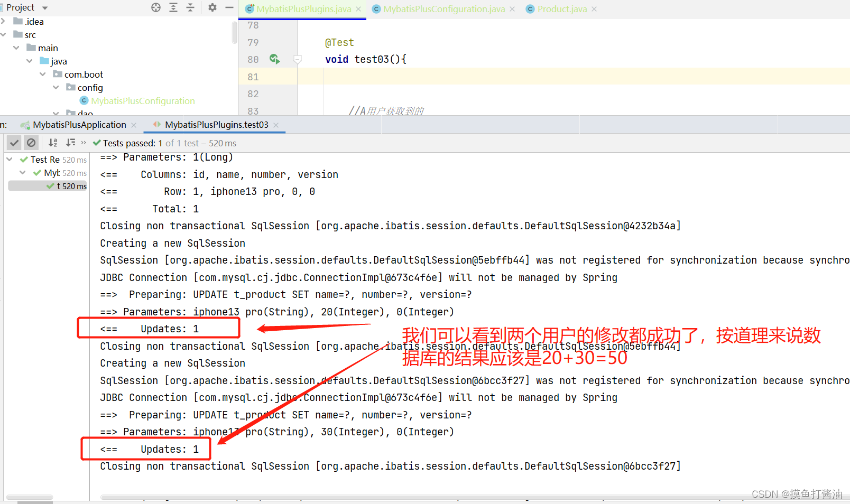Click the @Test annotation in editor
This screenshot has height=504, width=850.
tap(339, 42)
